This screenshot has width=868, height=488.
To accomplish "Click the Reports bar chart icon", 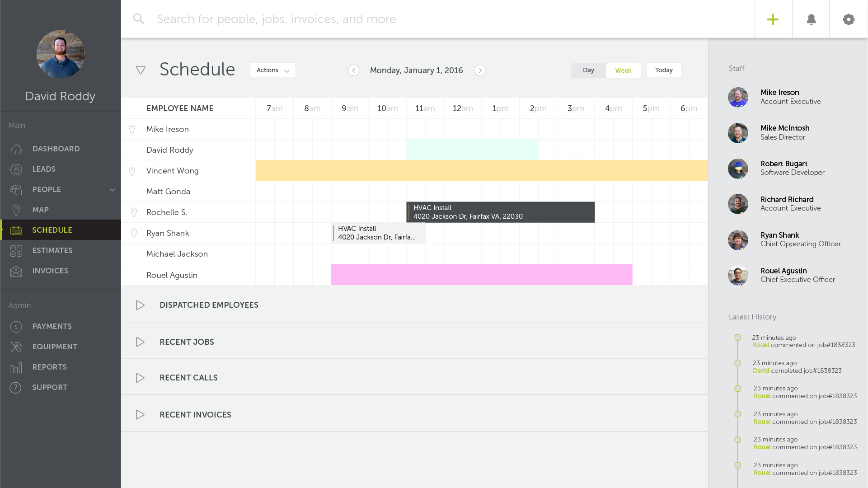I will (16, 367).
